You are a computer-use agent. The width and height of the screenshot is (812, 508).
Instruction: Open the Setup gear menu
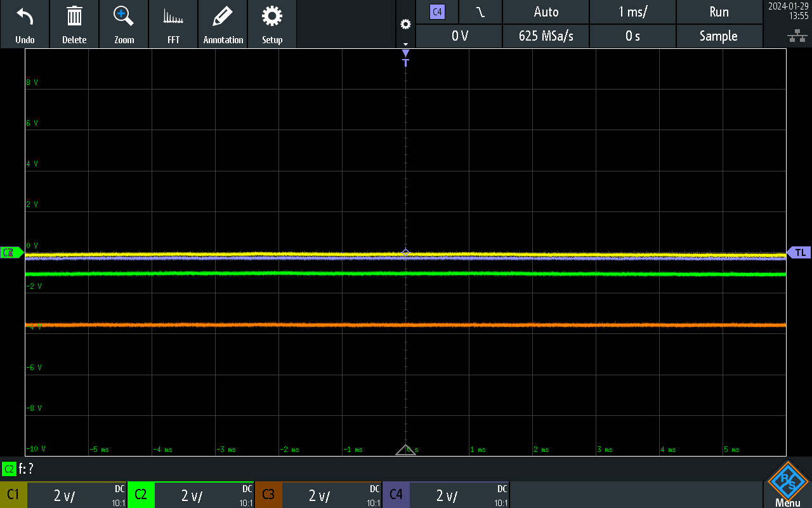272,16
